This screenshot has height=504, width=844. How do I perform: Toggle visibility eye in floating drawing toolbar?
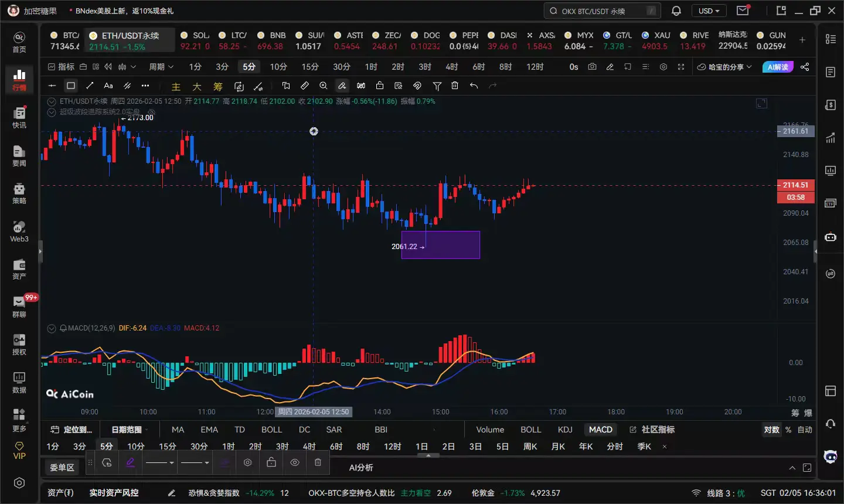[x=295, y=462]
